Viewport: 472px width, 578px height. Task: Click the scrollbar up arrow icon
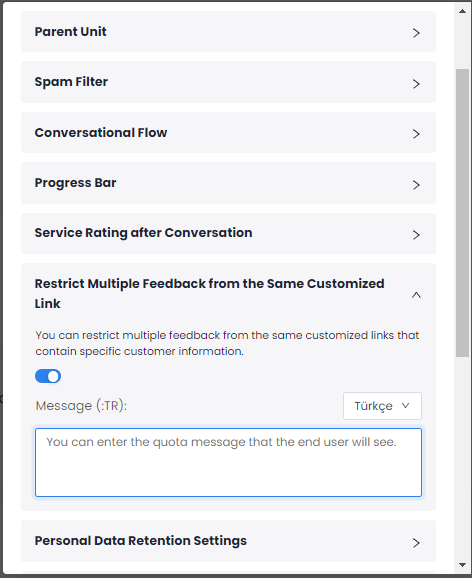(x=462, y=11)
